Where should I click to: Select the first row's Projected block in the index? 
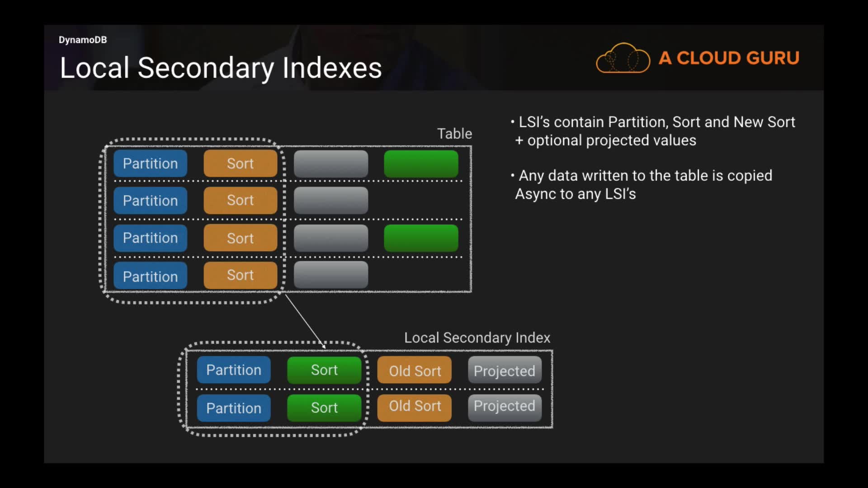505,371
